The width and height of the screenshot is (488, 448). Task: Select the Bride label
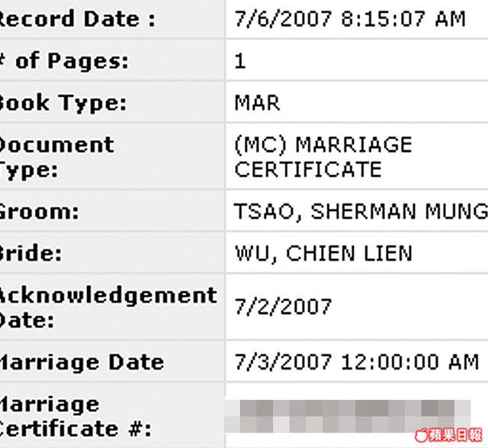pyautogui.click(x=30, y=252)
